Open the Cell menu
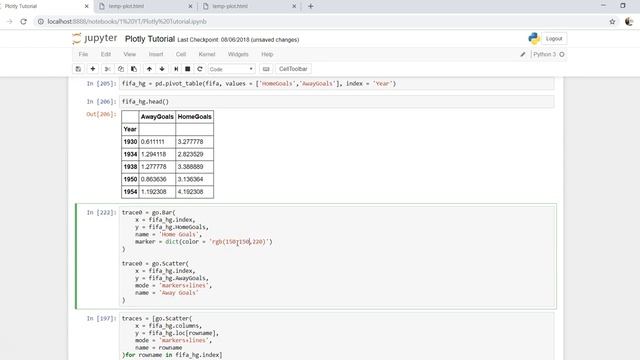 [x=181, y=54]
